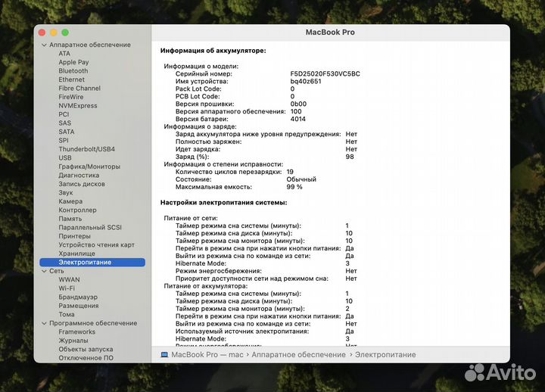Select highlighted Электропитание entry
Screen dimensions: 545x392
tap(92, 263)
